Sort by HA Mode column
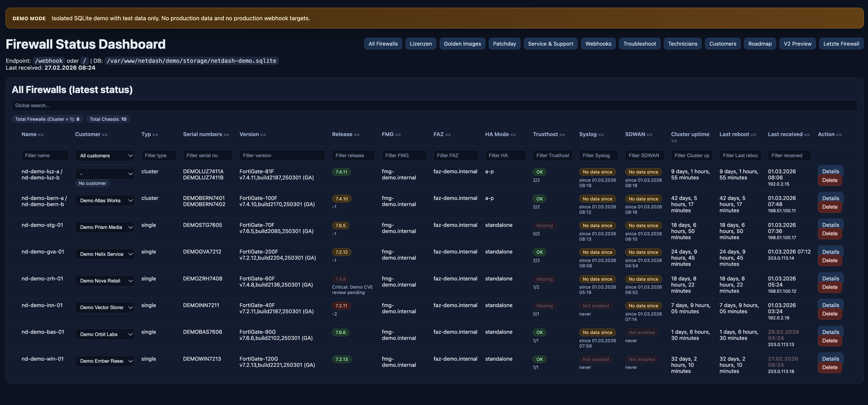Image resolution: width=868 pixels, height=405 pixels. click(x=513, y=135)
